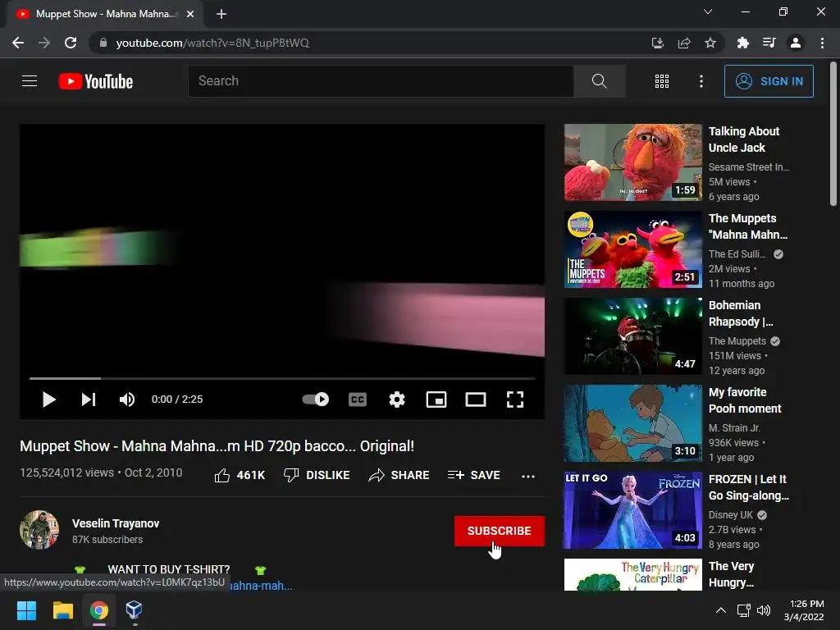
Task: Switch to theater mode
Action: tap(475, 399)
